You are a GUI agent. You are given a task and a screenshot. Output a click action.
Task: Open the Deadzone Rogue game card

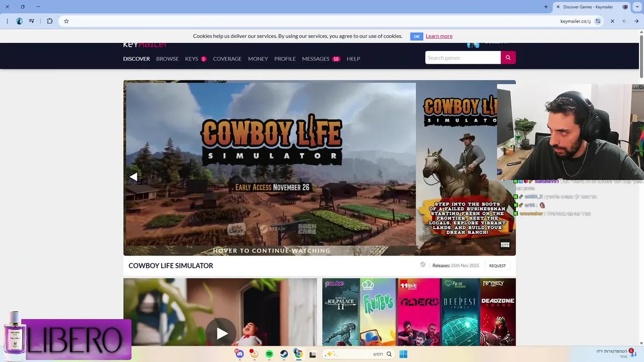click(x=498, y=312)
